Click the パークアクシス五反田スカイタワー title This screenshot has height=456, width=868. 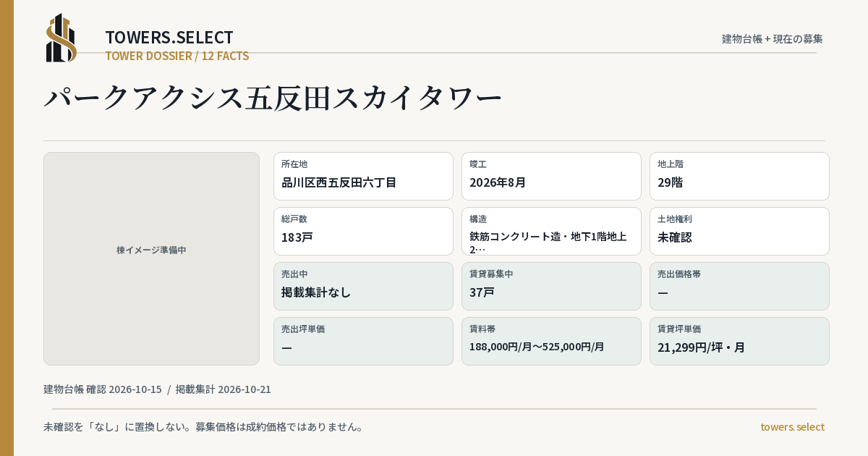pyautogui.click(x=273, y=98)
